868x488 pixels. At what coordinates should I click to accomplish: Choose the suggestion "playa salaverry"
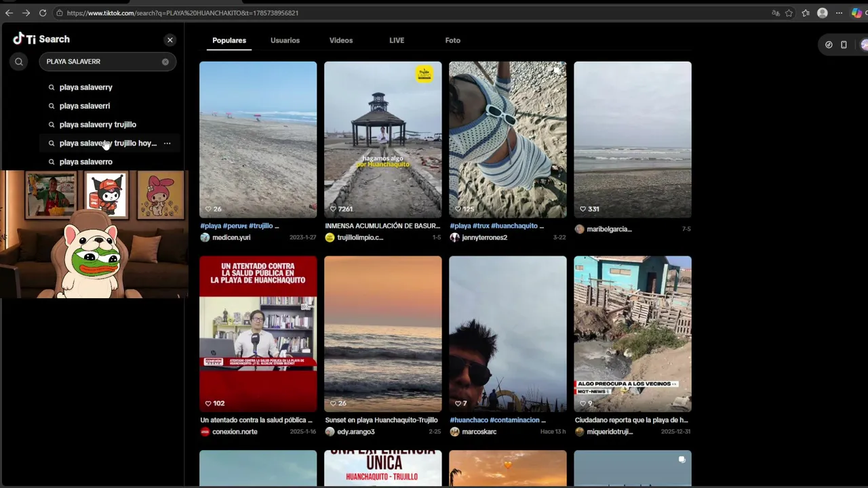tap(86, 87)
